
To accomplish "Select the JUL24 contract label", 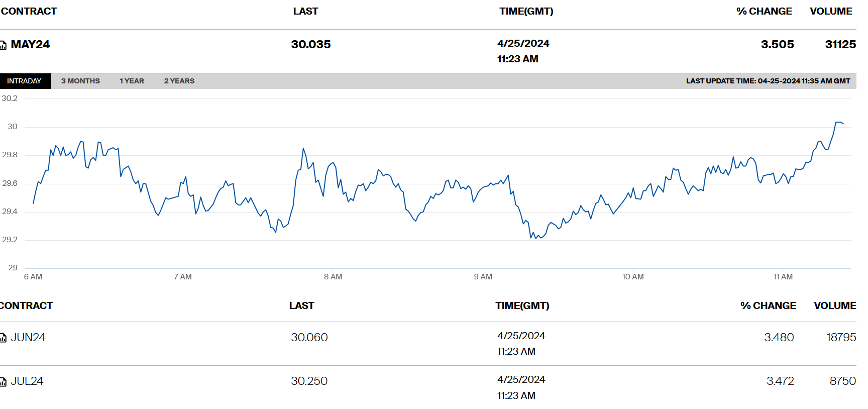I will click(27, 381).
